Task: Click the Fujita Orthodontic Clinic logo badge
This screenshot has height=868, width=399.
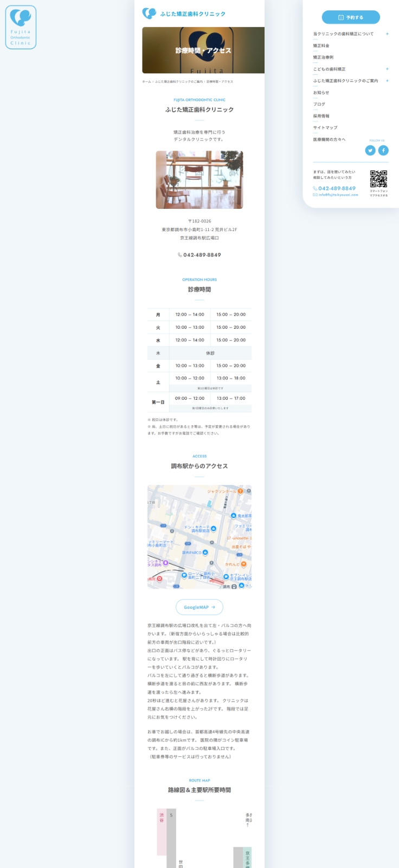Action: tap(21, 27)
